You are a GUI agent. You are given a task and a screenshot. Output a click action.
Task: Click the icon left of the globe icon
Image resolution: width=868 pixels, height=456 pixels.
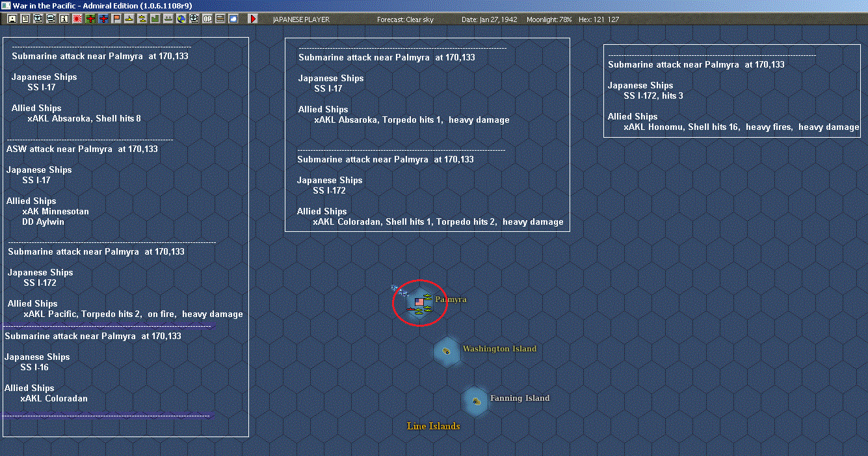tap(168, 19)
